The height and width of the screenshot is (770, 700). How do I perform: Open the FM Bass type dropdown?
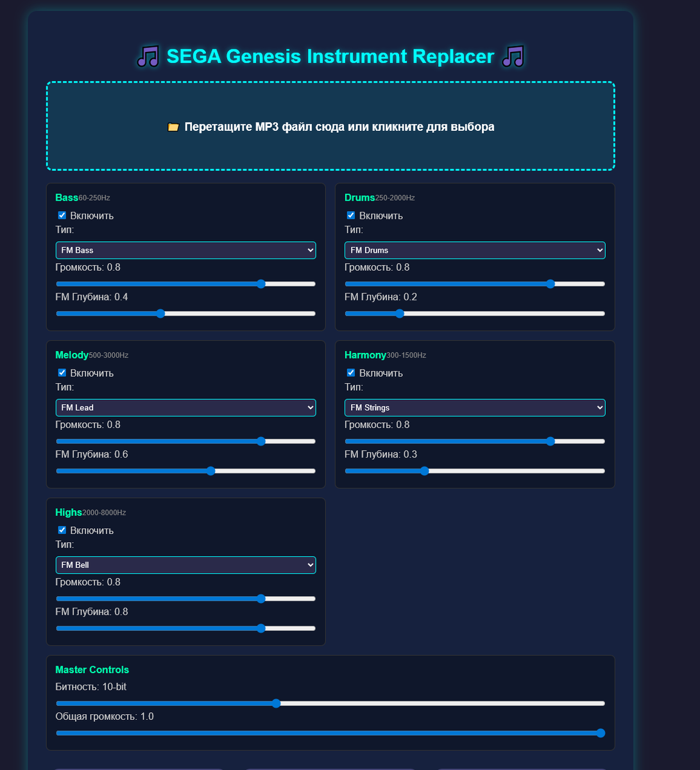tap(186, 250)
